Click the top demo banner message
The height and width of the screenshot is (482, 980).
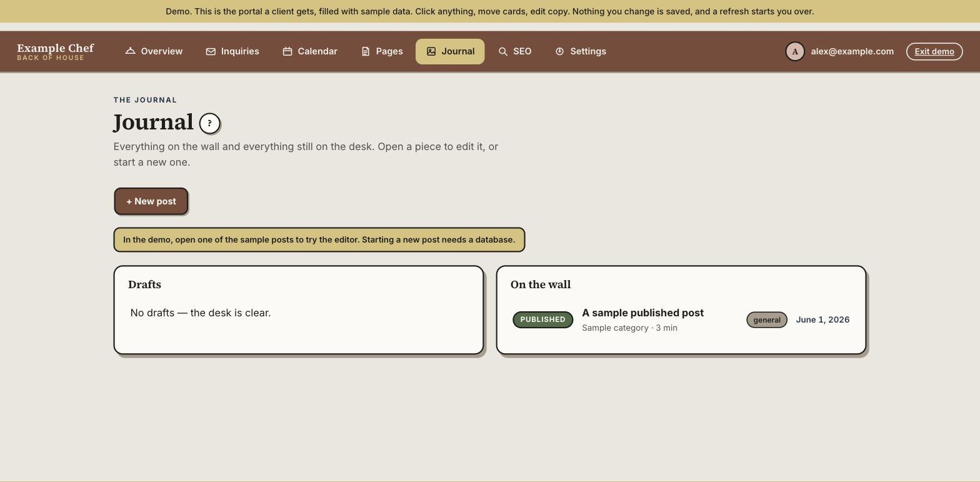point(490,11)
